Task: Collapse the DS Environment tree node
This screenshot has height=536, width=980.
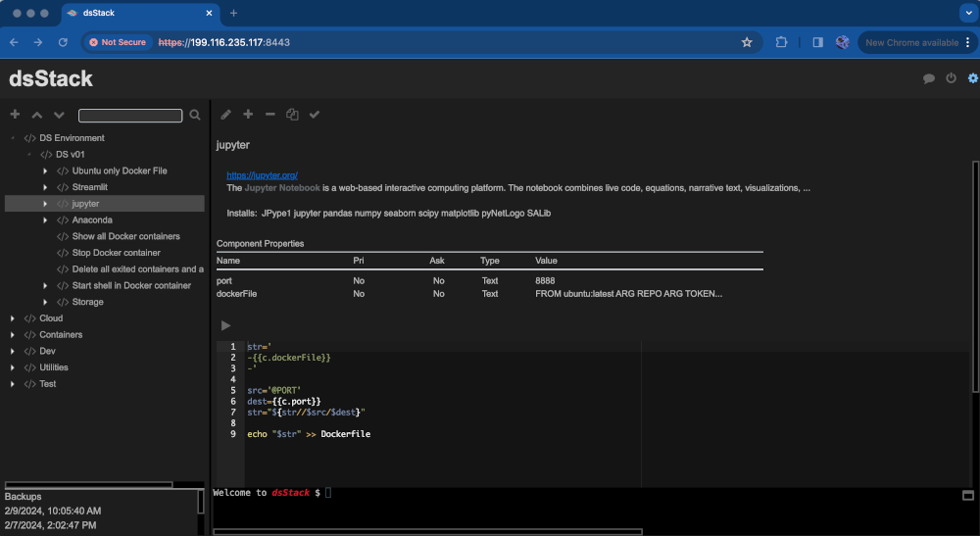Action: point(13,138)
